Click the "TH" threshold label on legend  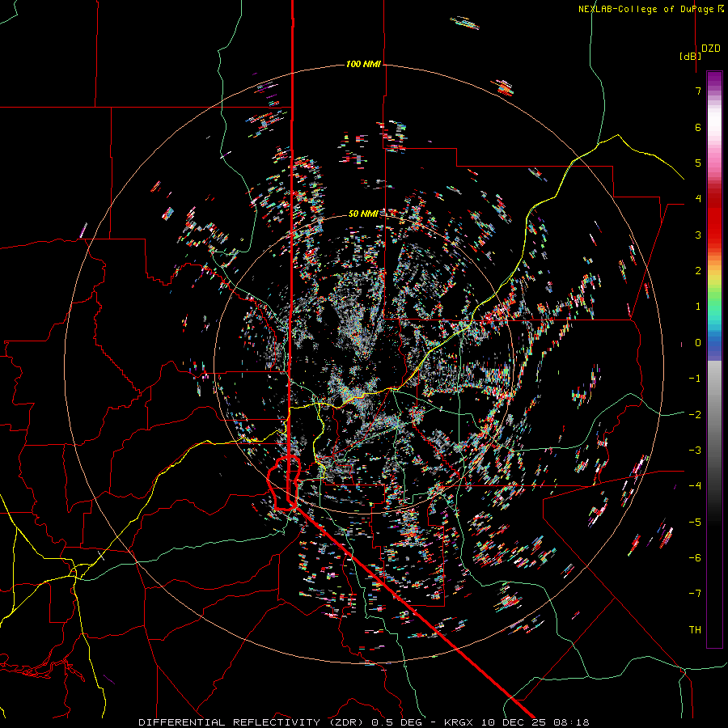(x=695, y=629)
